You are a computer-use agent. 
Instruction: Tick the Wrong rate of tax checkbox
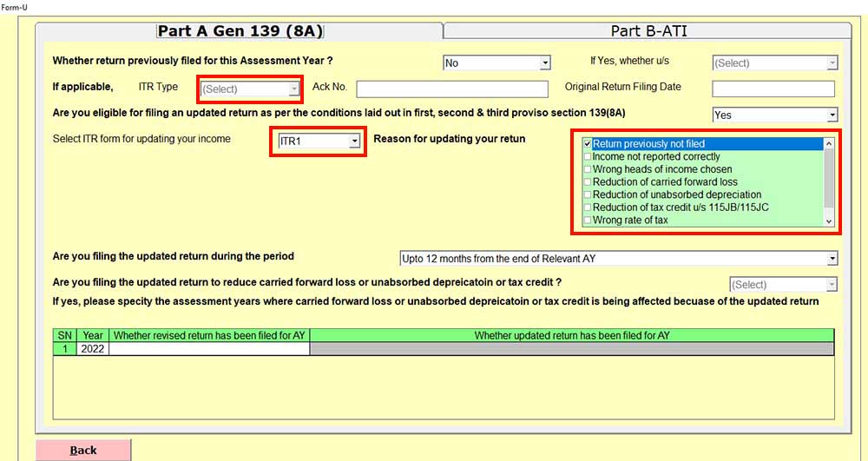(x=588, y=221)
